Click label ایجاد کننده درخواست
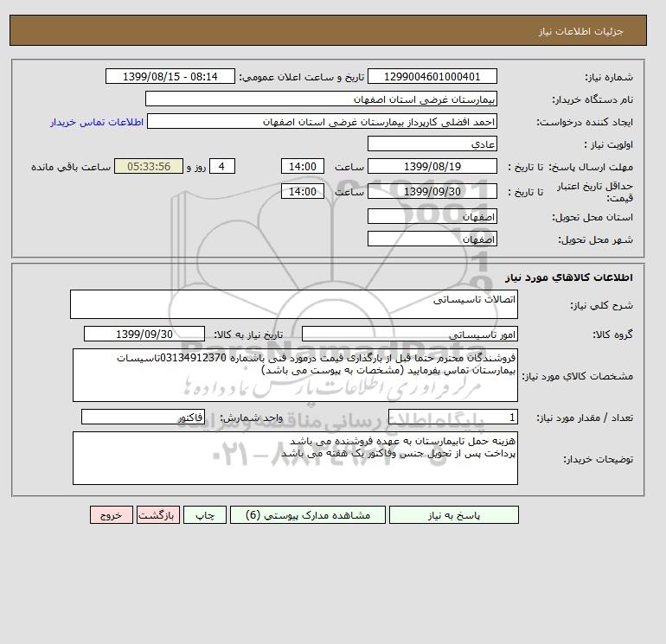The width and height of the screenshot is (666, 644). click(585, 122)
